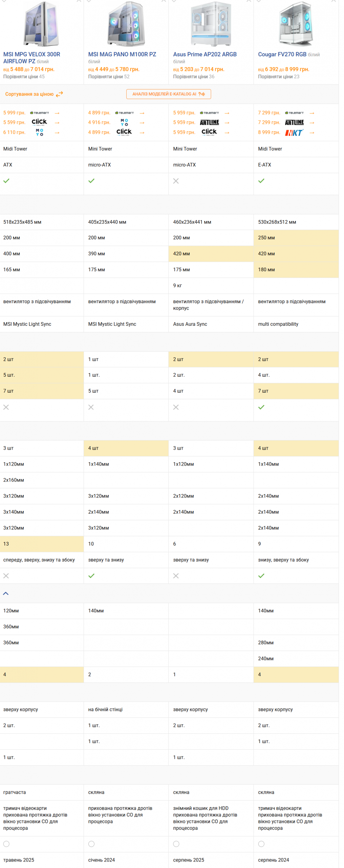Click the ARTLINE logo under Asus Prime AP202
344x868 pixels.
209,122
